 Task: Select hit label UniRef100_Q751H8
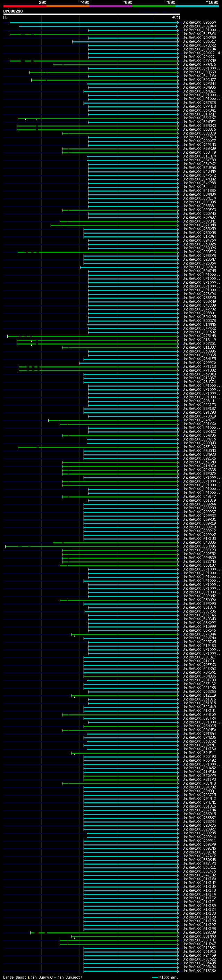199,336
